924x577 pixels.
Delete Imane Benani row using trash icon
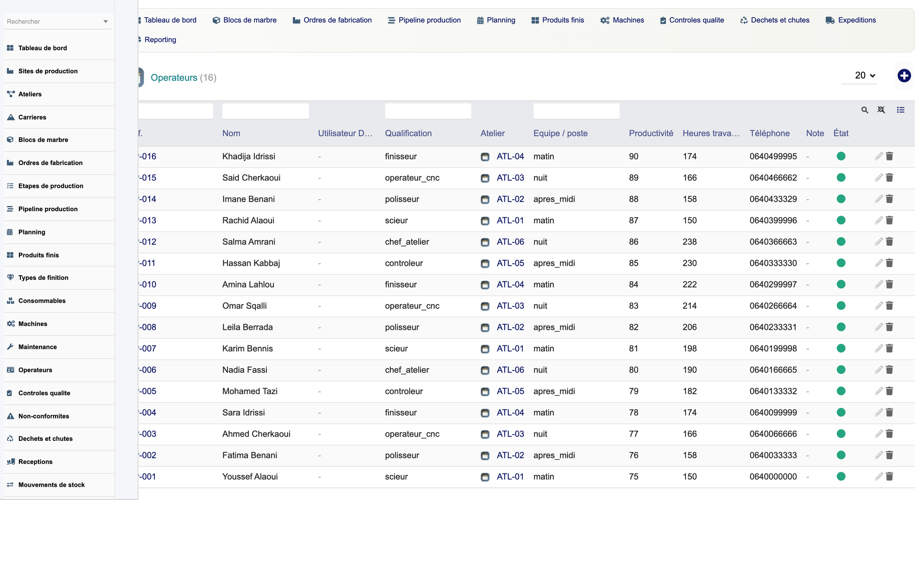coord(890,199)
